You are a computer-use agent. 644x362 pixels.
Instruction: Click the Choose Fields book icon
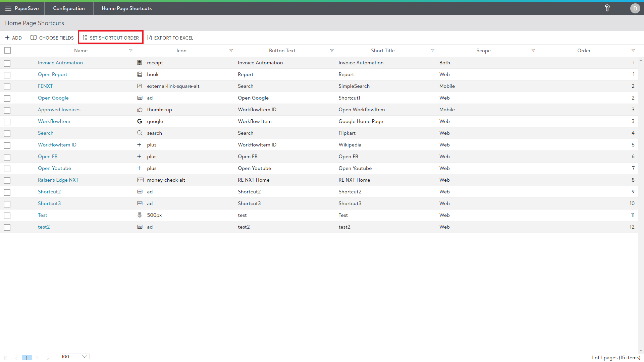pos(34,38)
